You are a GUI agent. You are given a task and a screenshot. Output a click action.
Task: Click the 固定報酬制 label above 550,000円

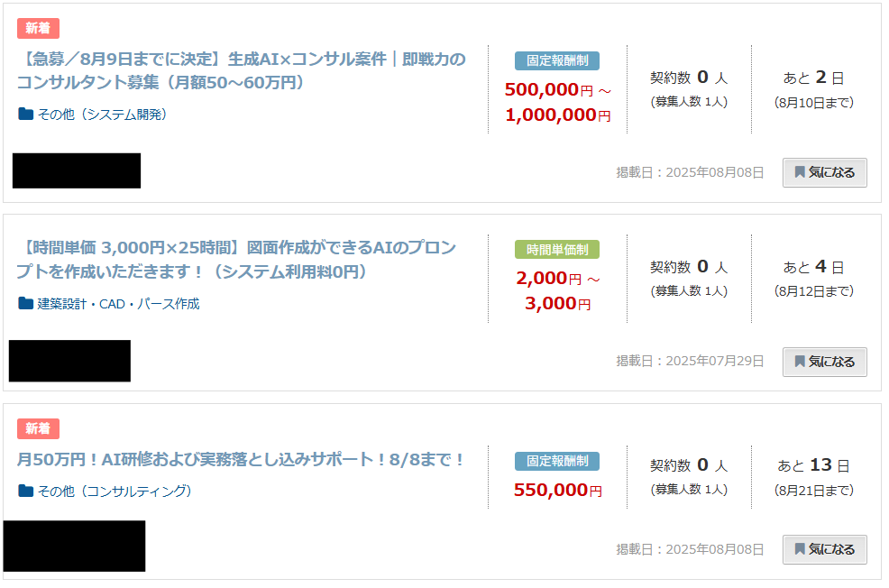tap(557, 461)
